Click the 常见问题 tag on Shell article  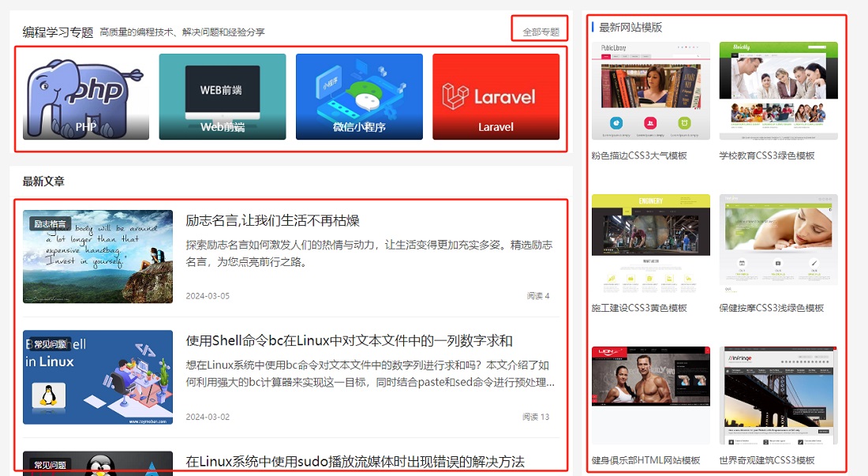(x=50, y=344)
